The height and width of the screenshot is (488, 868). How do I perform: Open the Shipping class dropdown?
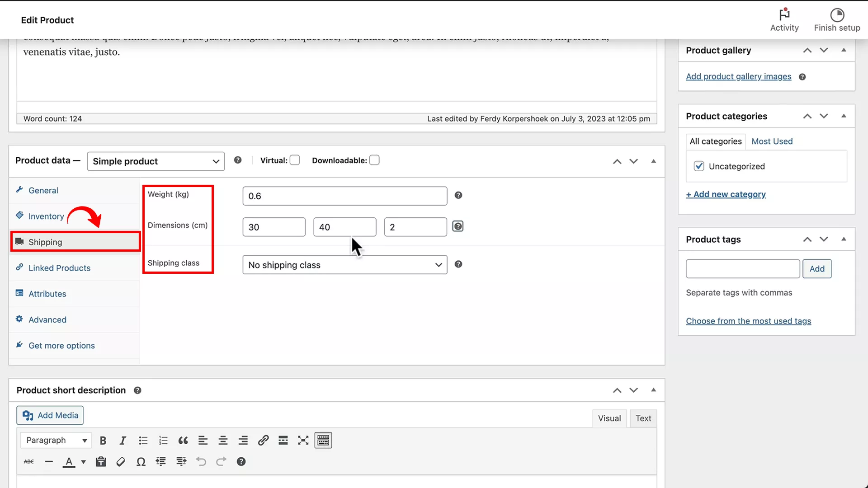pos(344,265)
